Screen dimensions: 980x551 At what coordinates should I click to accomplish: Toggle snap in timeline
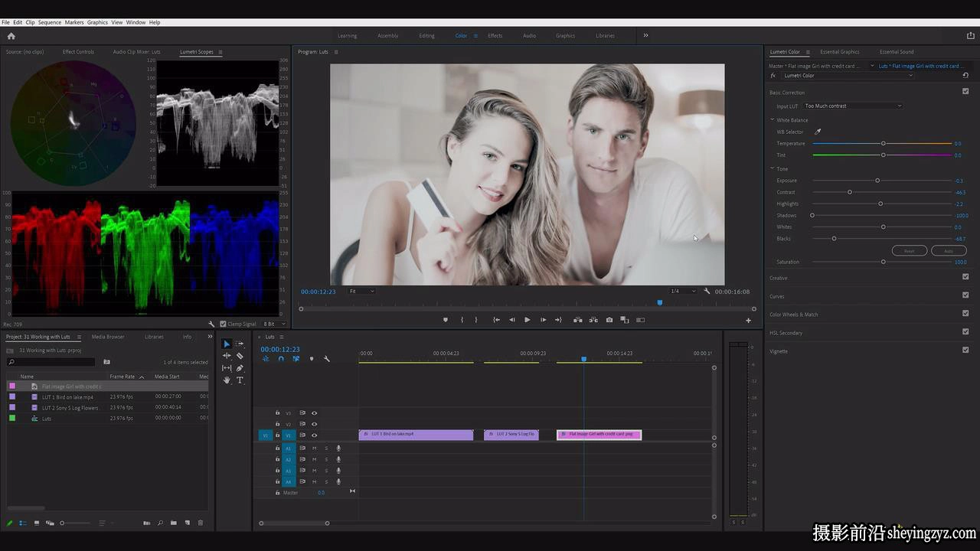281,359
